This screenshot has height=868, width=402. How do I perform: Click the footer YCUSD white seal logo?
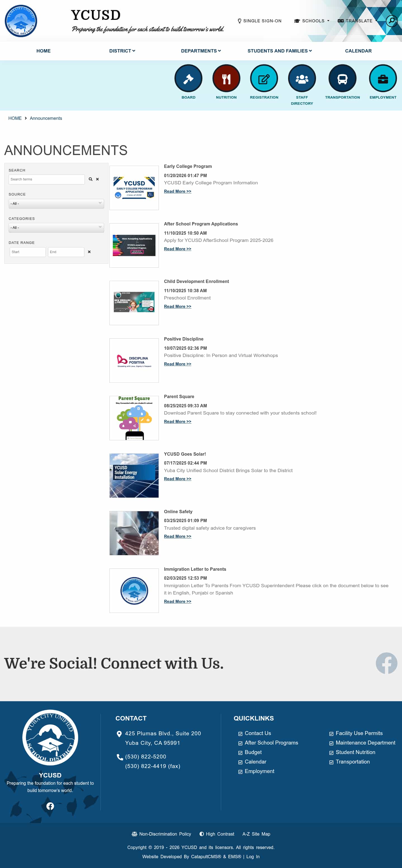pyautogui.click(x=50, y=738)
